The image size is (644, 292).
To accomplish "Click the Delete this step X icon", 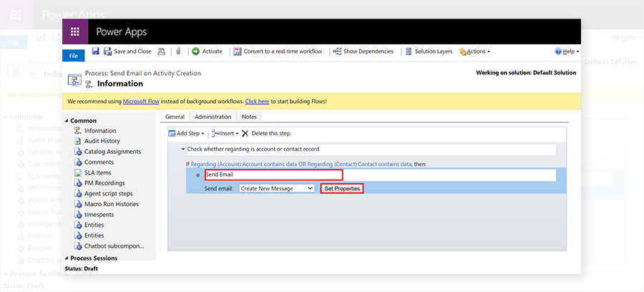I will [x=245, y=133].
